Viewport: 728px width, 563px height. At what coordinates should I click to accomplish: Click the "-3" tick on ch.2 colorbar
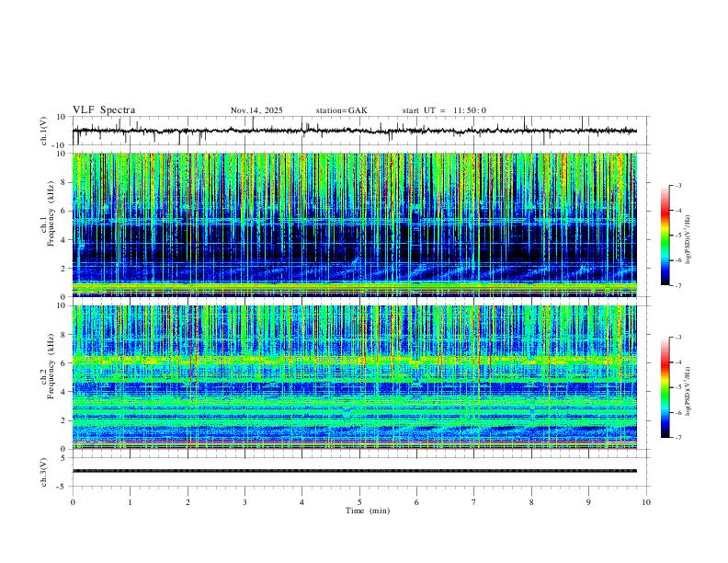(677, 338)
